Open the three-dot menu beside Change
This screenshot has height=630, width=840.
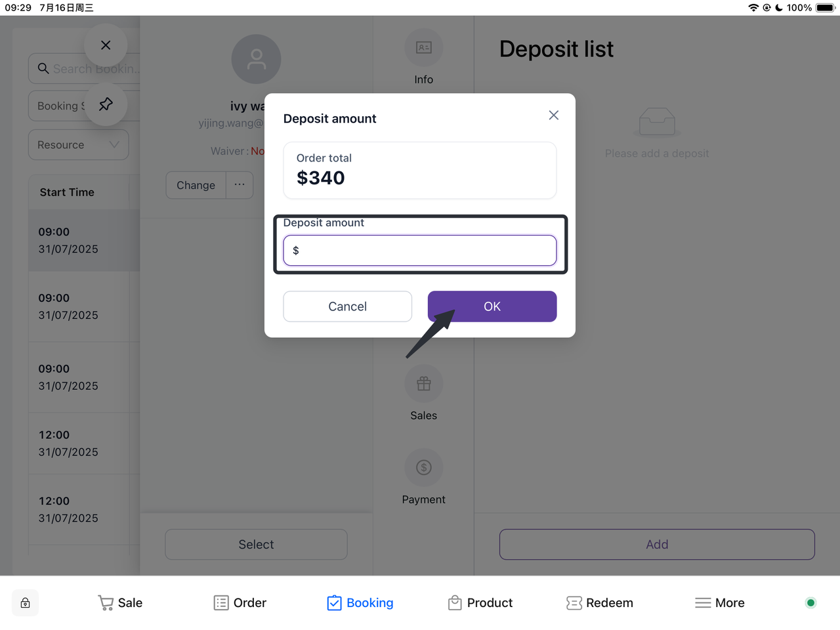(240, 185)
